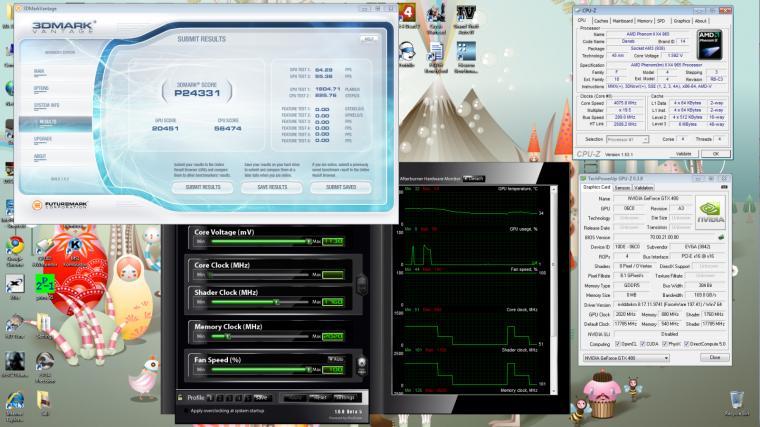Open About section in 3DMark sidebar

(x=40, y=156)
